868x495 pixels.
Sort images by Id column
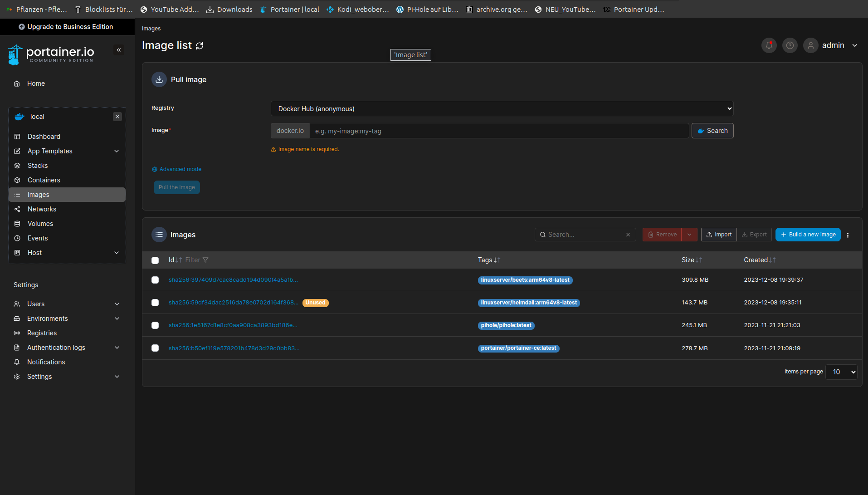click(x=175, y=260)
